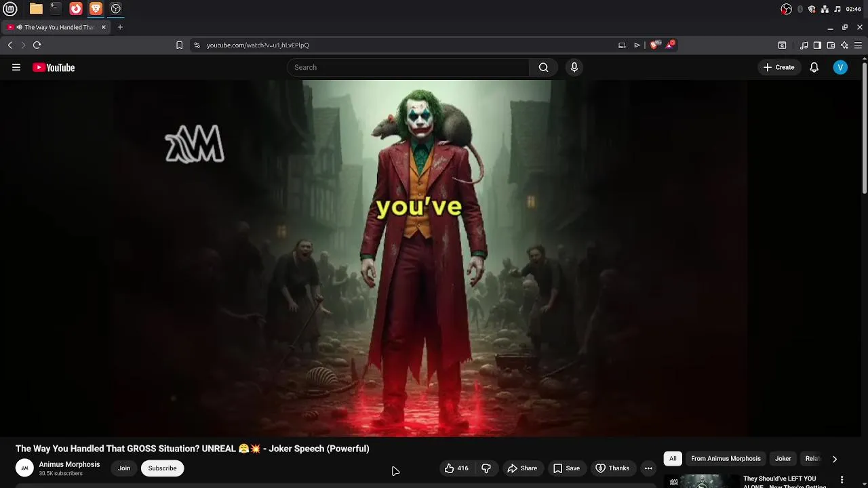Share this video

coord(522,468)
